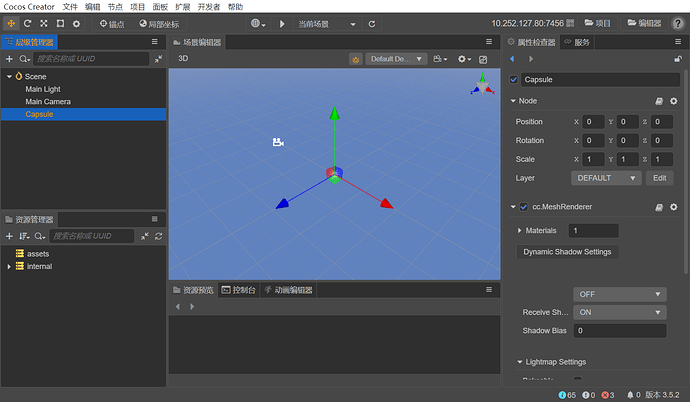Open the 节点 menu
The width and height of the screenshot is (690, 402).
coord(115,7)
